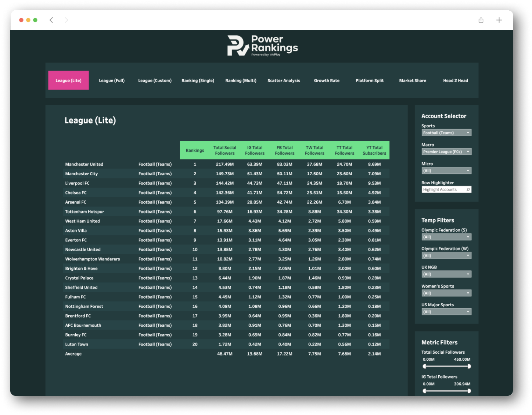Open the Micro (All) dropdown
532x415 pixels.
(446, 171)
